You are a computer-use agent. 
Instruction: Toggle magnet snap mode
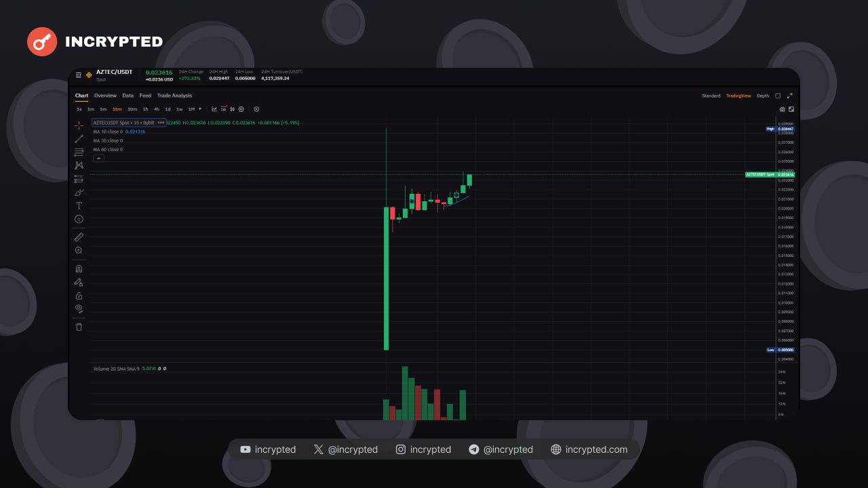(79, 269)
